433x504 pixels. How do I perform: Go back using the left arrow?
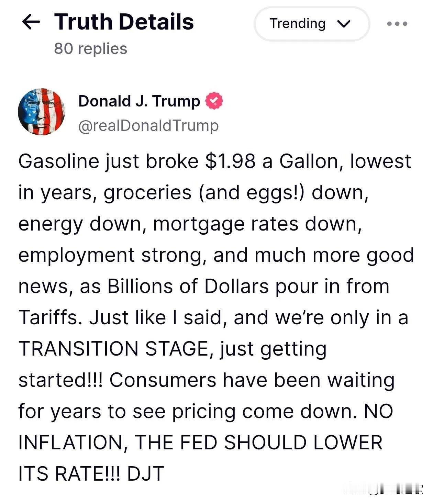(31, 22)
